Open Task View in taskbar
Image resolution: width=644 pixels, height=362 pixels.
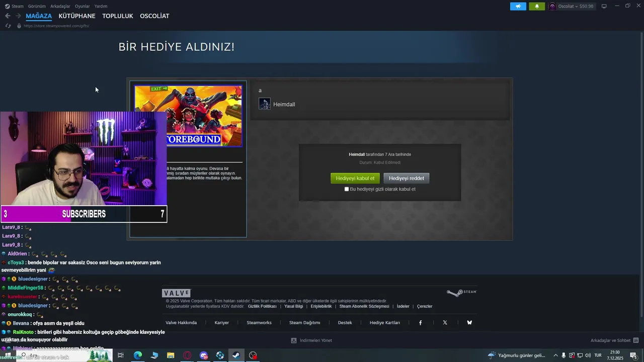click(121, 355)
